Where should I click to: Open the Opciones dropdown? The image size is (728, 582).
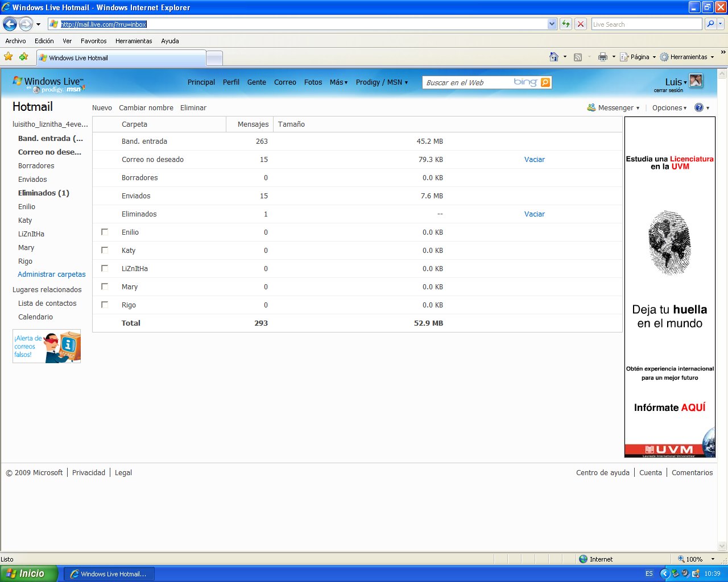pos(669,107)
